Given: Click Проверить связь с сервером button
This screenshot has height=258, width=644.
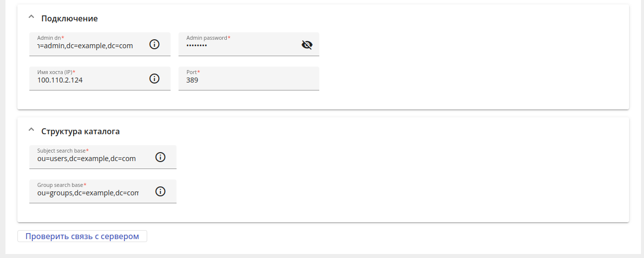Looking at the screenshot, I should tap(82, 236).
